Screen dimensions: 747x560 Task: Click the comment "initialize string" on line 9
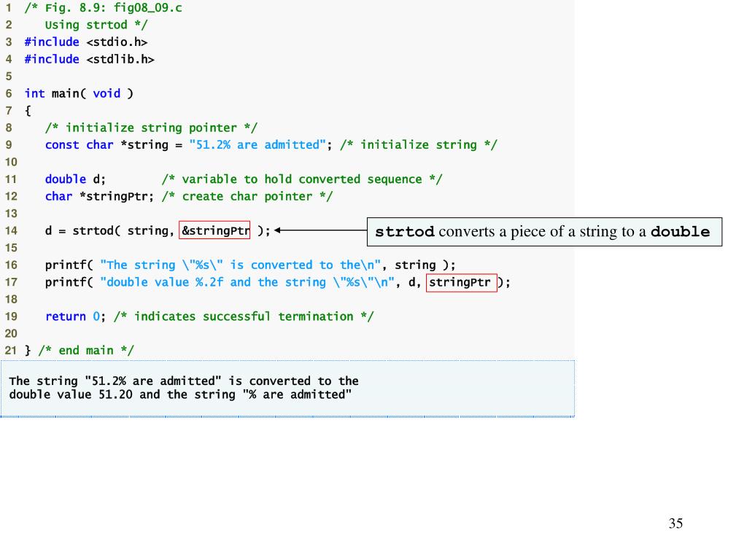(x=419, y=145)
